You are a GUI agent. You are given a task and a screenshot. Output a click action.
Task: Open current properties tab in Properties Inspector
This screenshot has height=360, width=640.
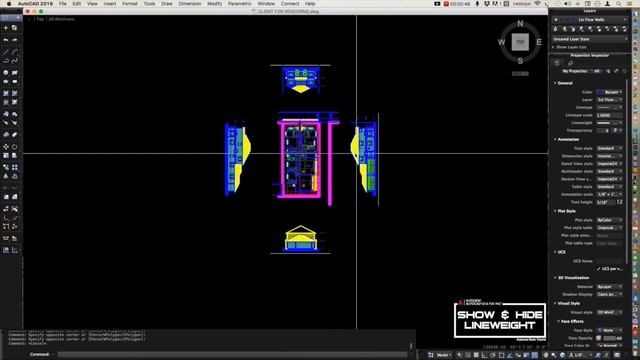point(557,63)
